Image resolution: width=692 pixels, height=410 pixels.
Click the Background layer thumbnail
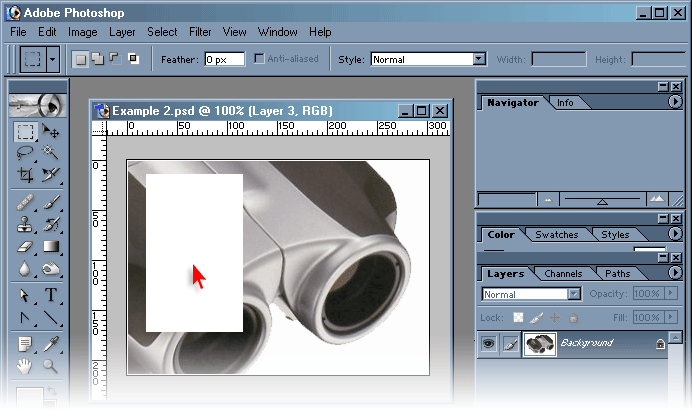[x=540, y=343]
